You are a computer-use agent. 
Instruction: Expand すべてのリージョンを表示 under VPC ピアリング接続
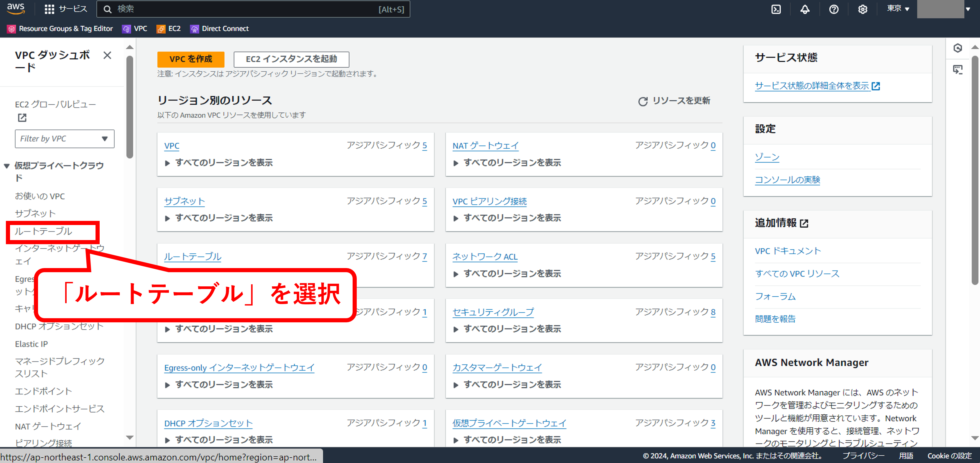[507, 218]
